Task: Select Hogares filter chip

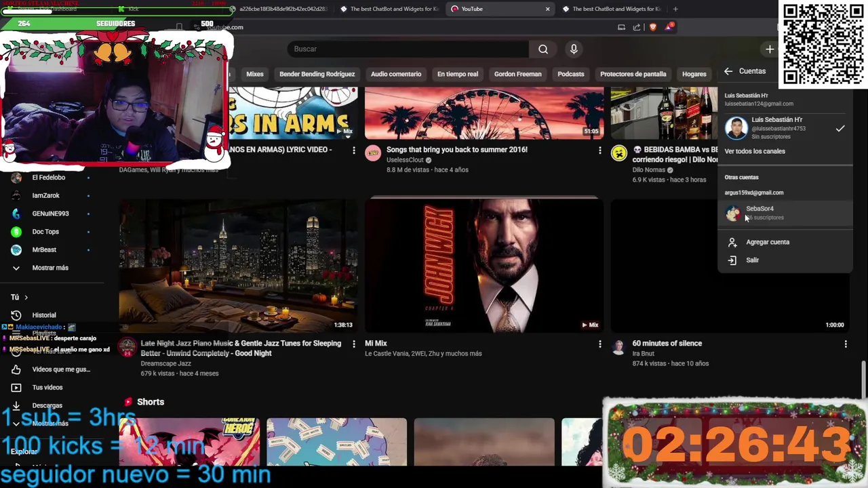Action: (694, 74)
